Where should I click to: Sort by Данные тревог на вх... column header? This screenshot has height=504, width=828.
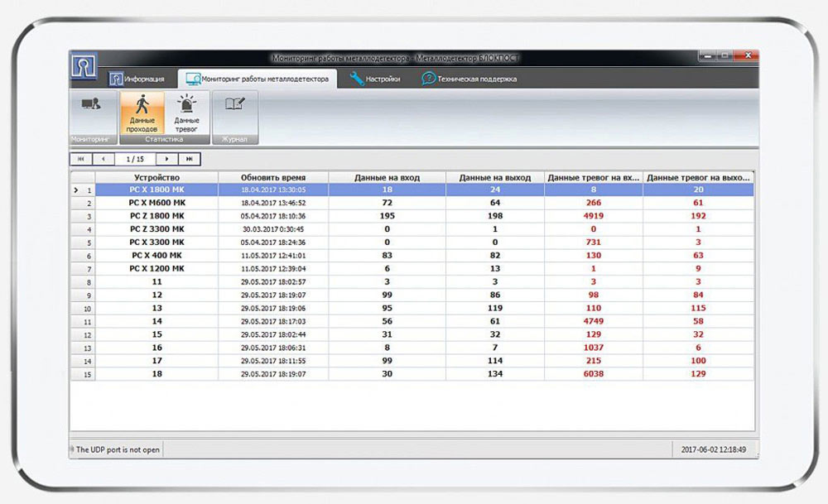594,177
